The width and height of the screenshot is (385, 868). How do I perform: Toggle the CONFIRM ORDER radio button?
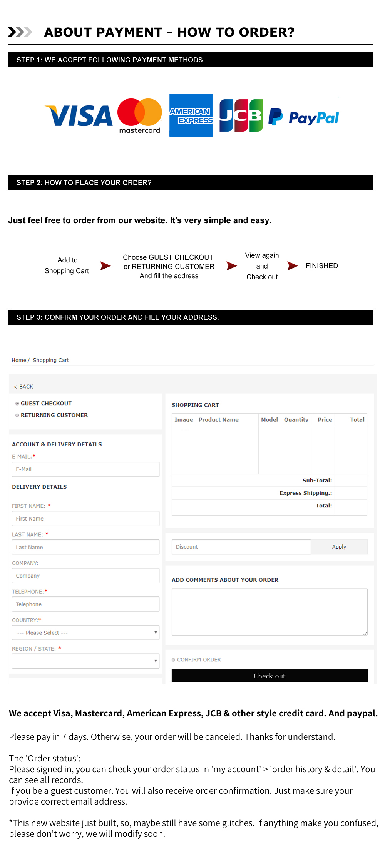pyautogui.click(x=173, y=660)
